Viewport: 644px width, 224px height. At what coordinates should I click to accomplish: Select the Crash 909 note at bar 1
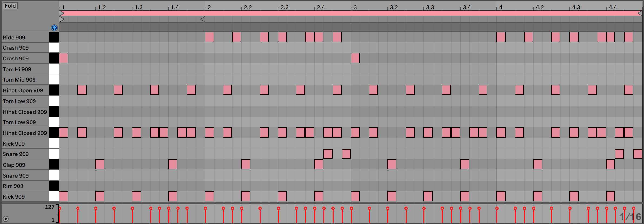click(x=64, y=58)
